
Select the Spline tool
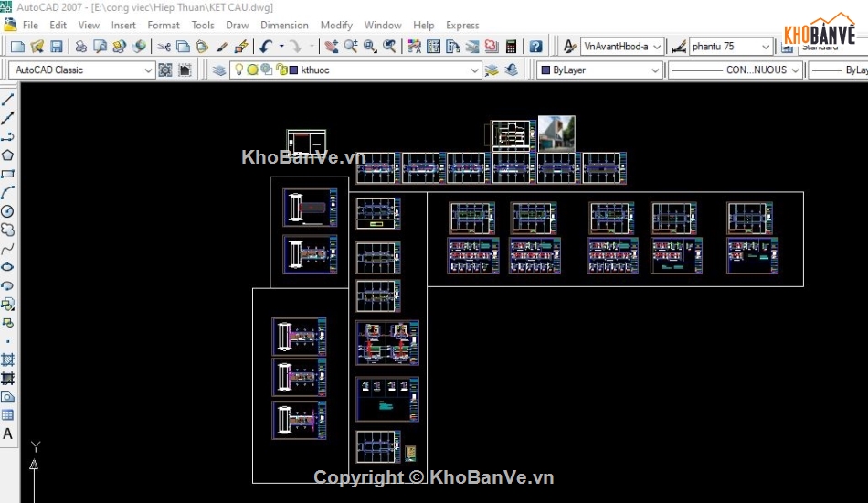tap(7, 249)
